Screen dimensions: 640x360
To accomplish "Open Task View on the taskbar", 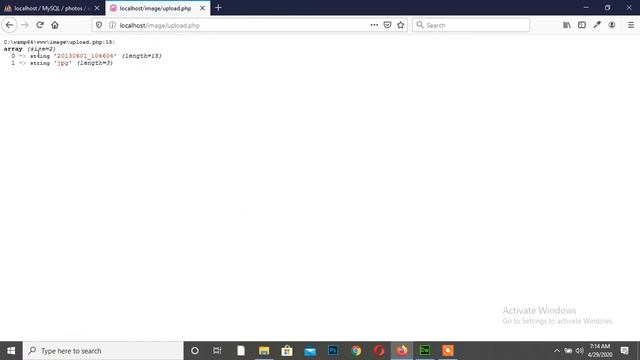I will [x=217, y=351].
